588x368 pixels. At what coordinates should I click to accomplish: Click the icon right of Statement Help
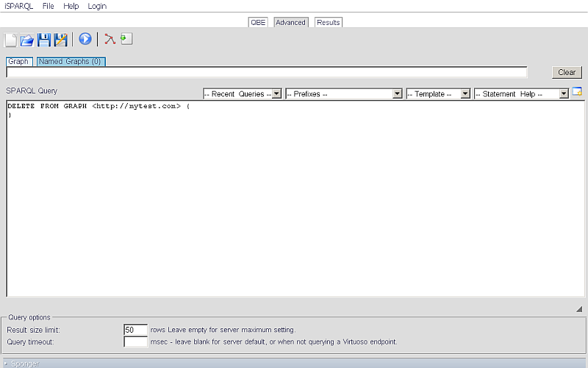[x=577, y=92]
